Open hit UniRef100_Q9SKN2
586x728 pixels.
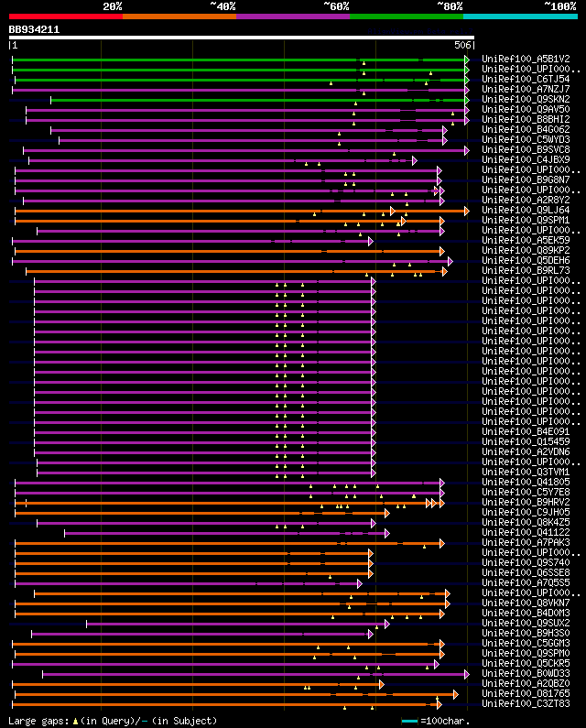(526, 100)
